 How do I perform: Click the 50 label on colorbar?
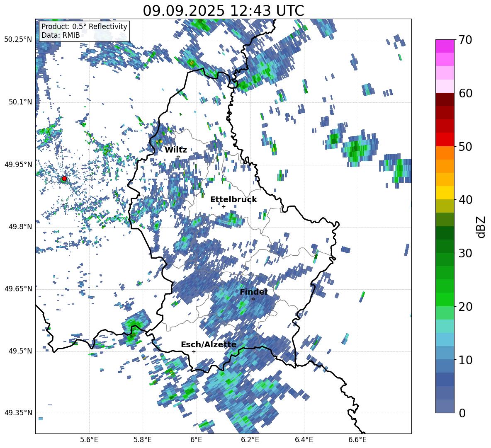tap(465, 146)
